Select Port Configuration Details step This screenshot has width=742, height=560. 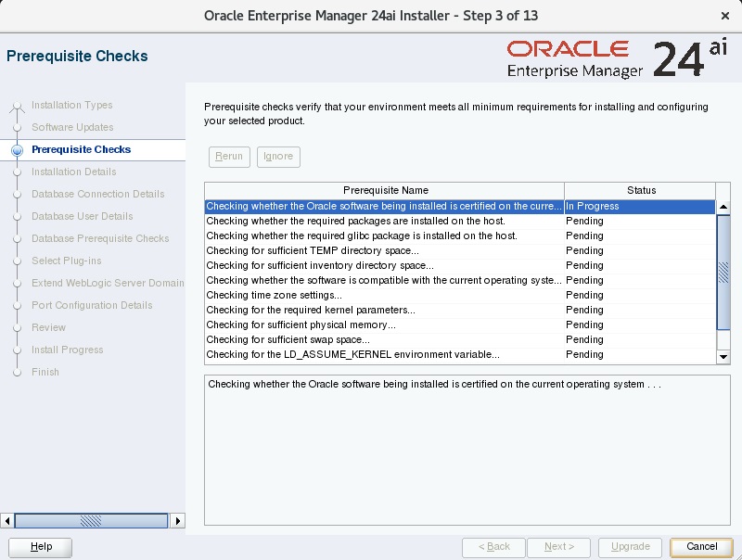tap(92, 305)
